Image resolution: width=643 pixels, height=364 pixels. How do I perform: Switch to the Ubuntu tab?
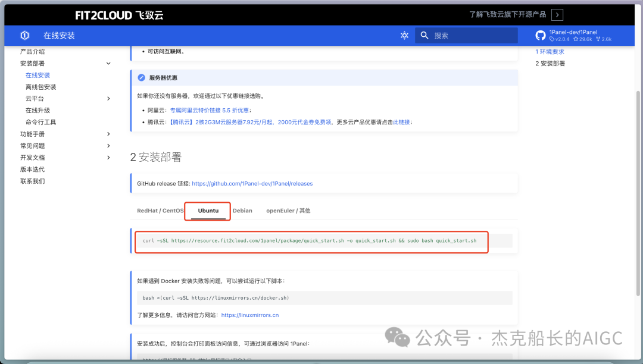pyautogui.click(x=208, y=211)
